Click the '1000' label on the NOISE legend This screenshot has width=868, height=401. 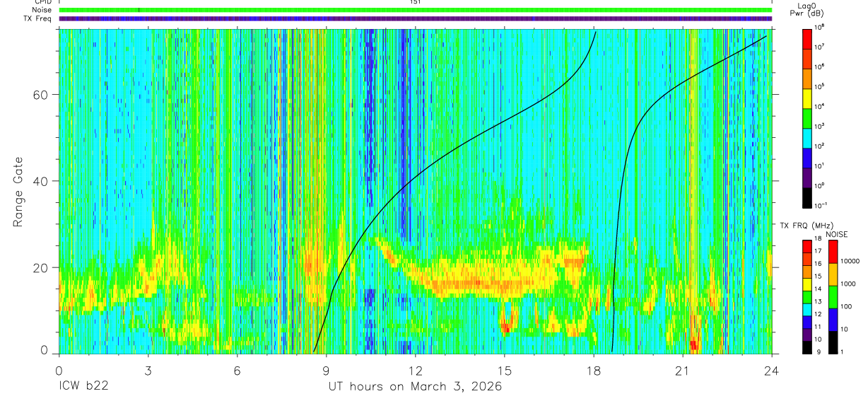coord(848,284)
